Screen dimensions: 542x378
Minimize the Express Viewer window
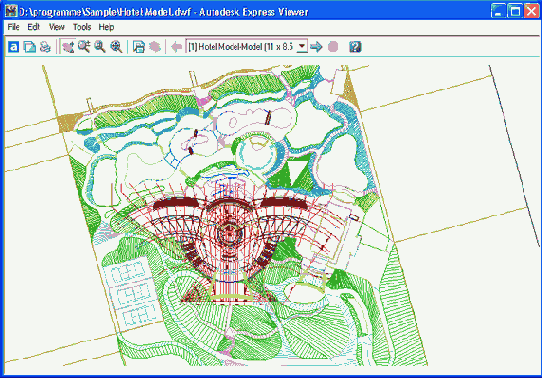[498, 11]
